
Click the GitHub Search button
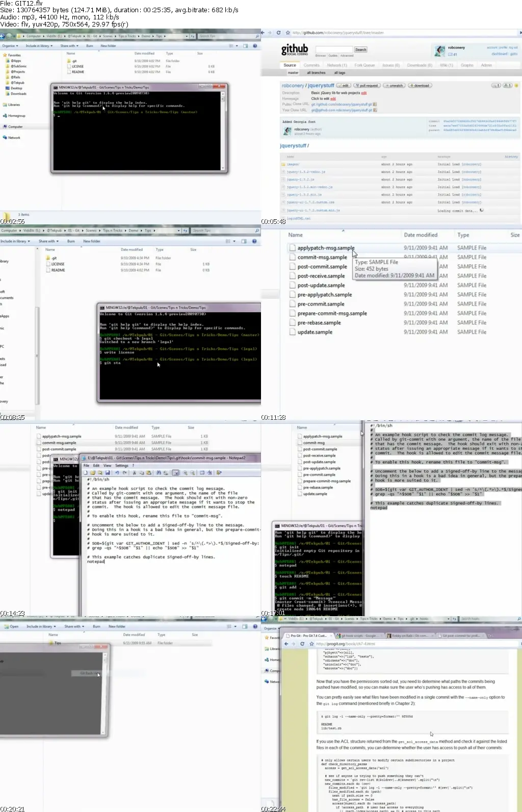click(x=360, y=49)
